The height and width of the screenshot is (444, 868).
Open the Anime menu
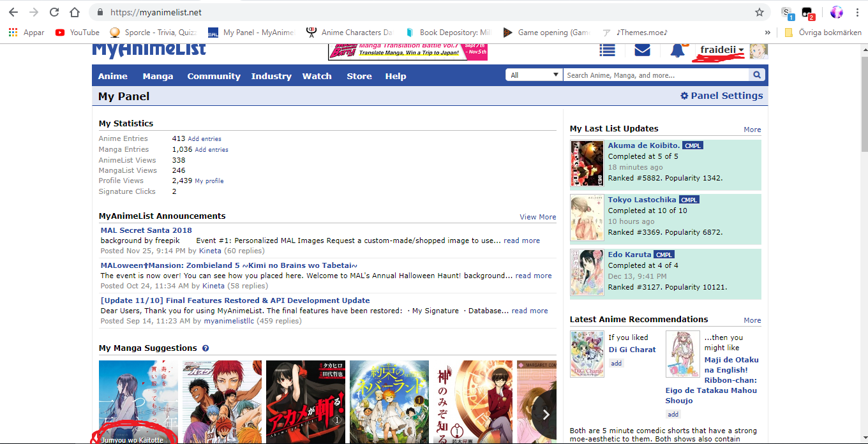tap(113, 76)
